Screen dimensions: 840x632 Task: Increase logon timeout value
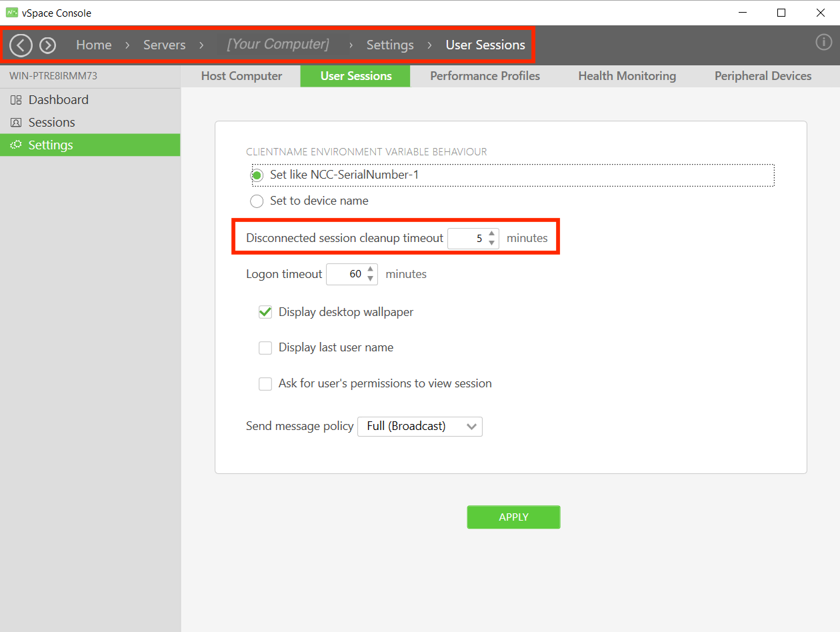click(x=371, y=269)
